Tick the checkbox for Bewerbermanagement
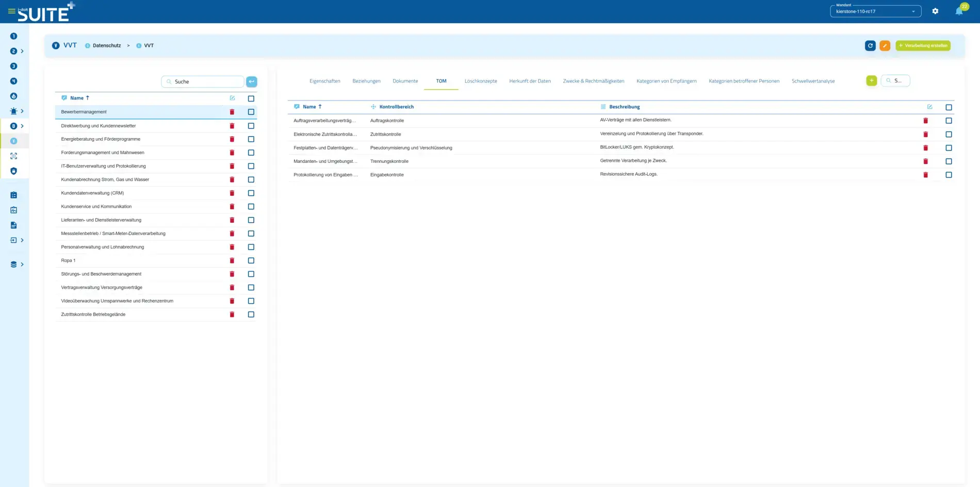Screen dimensions: 980x487 (x=251, y=112)
